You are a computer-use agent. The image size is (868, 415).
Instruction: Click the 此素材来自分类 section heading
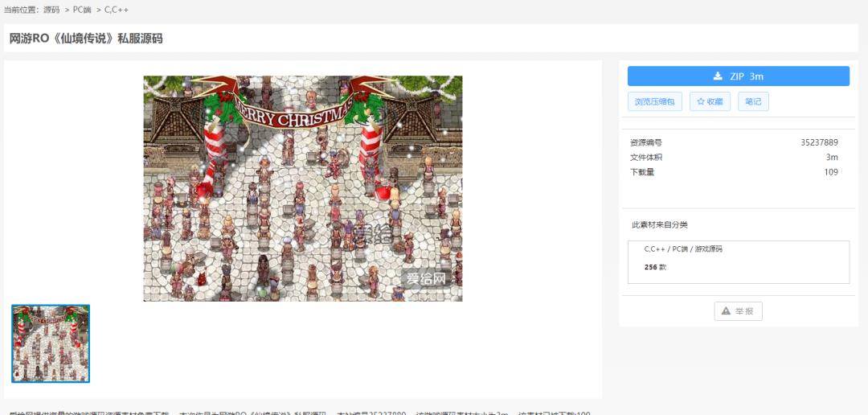[x=660, y=224]
